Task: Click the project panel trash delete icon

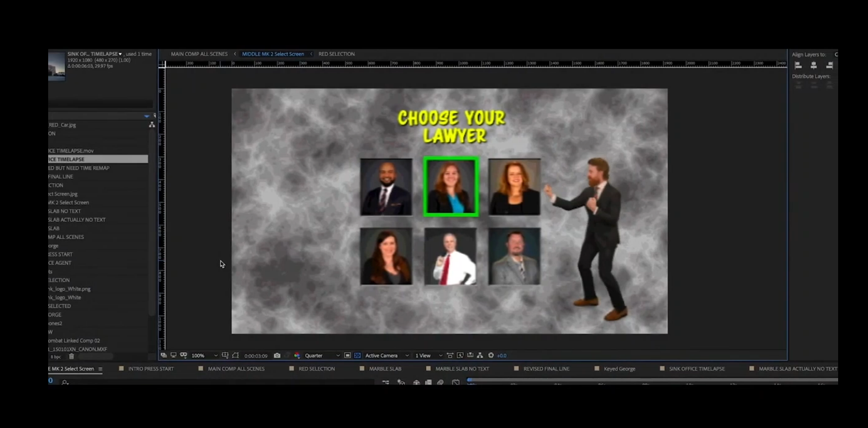Action: [71, 357]
